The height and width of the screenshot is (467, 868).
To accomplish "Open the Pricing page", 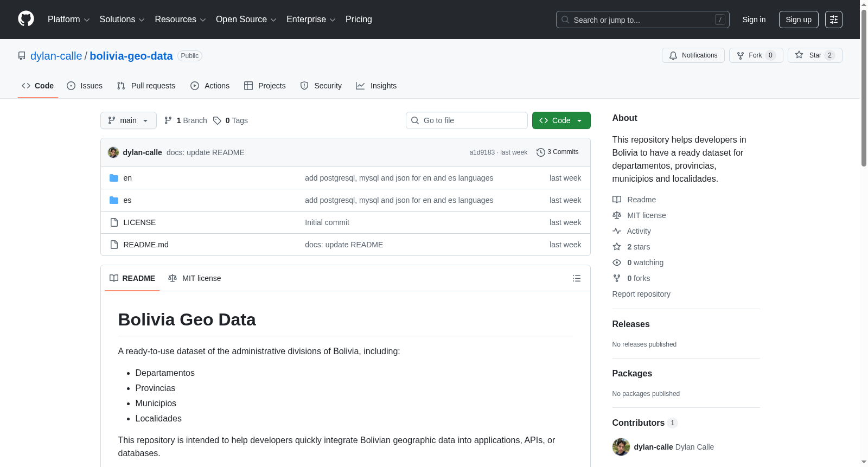I will [x=359, y=20].
